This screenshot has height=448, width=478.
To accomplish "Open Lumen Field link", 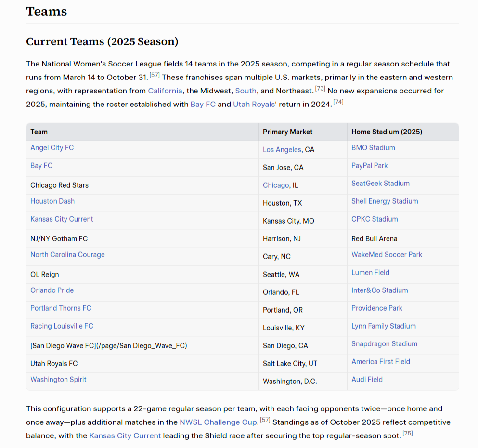I will pos(370,273).
